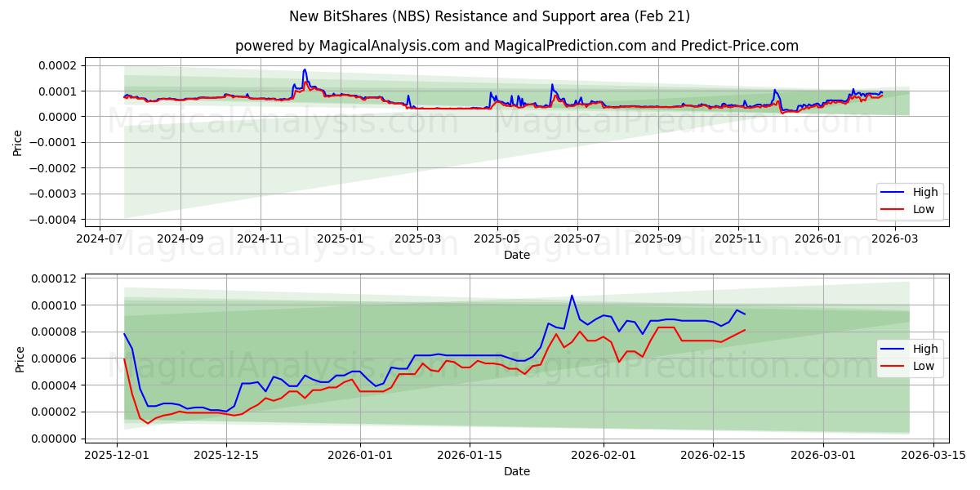The height and width of the screenshot is (490, 980).
Task: Click the top chart x-axis label '2025-07'
Action: pyautogui.click(x=577, y=238)
